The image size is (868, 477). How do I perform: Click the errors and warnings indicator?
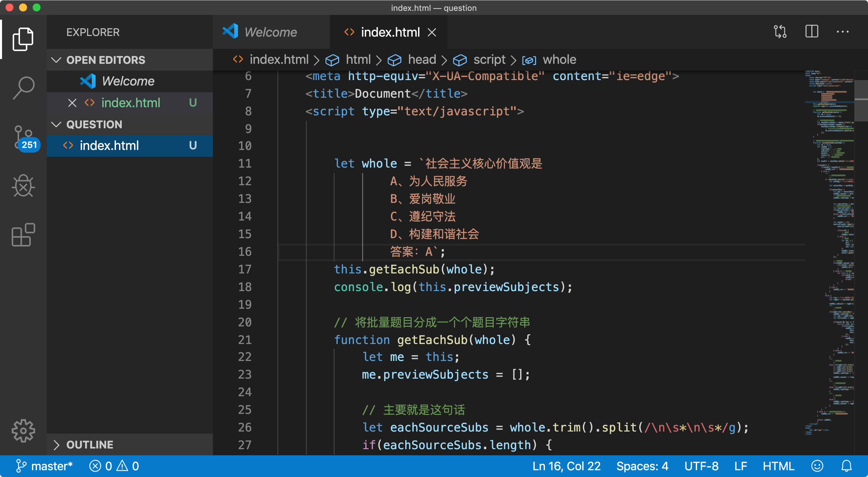point(114,466)
